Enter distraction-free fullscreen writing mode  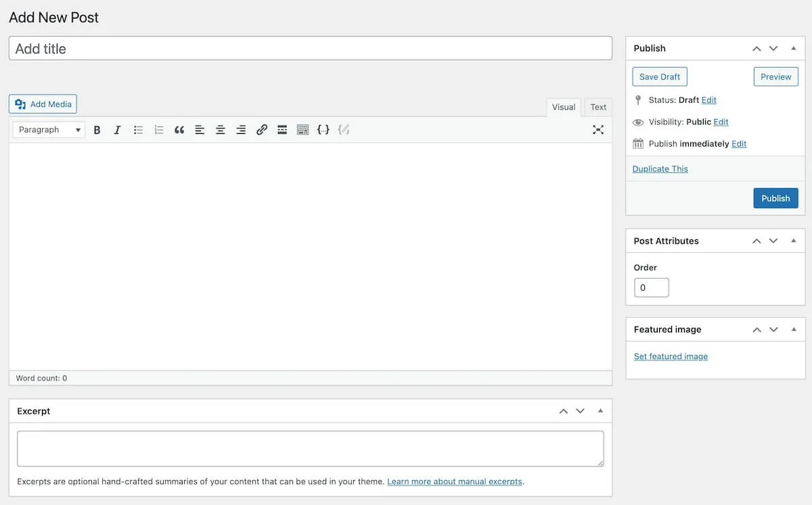(x=598, y=129)
